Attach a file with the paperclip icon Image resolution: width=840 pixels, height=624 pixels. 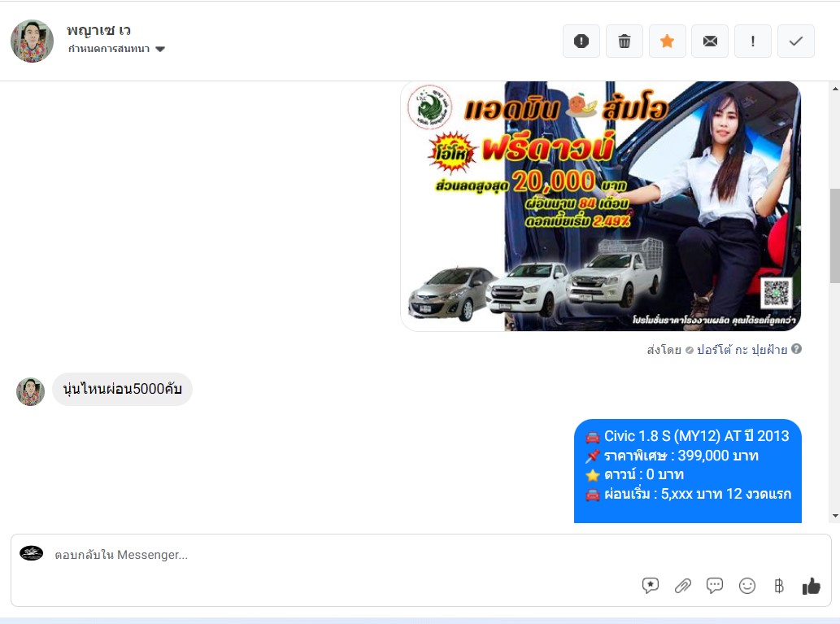point(682,586)
